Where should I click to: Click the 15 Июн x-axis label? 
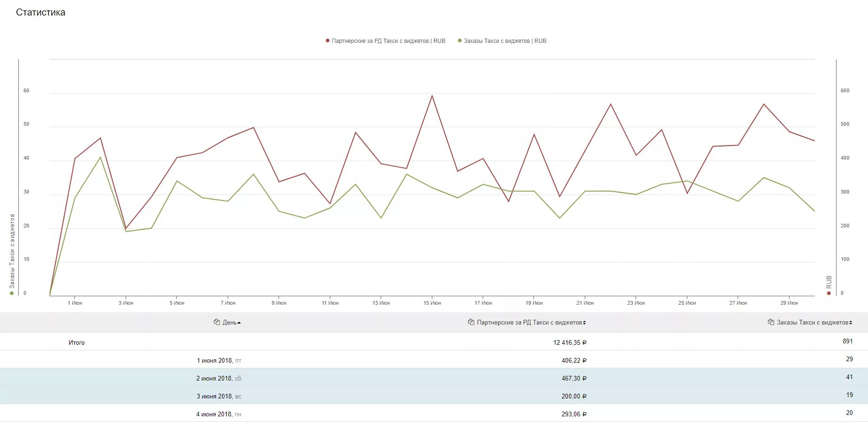pos(432,303)
